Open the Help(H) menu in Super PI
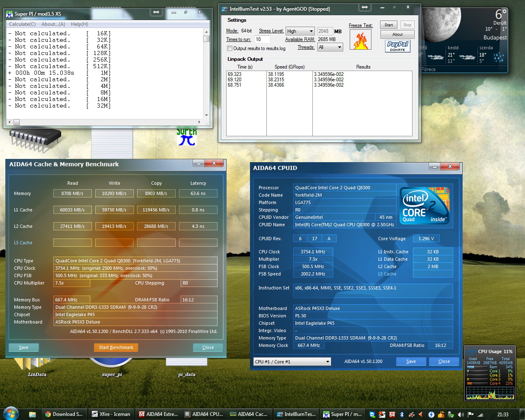The height and width of the screenshot is (420, 525). pyautogui.click(x=80, y=24)
